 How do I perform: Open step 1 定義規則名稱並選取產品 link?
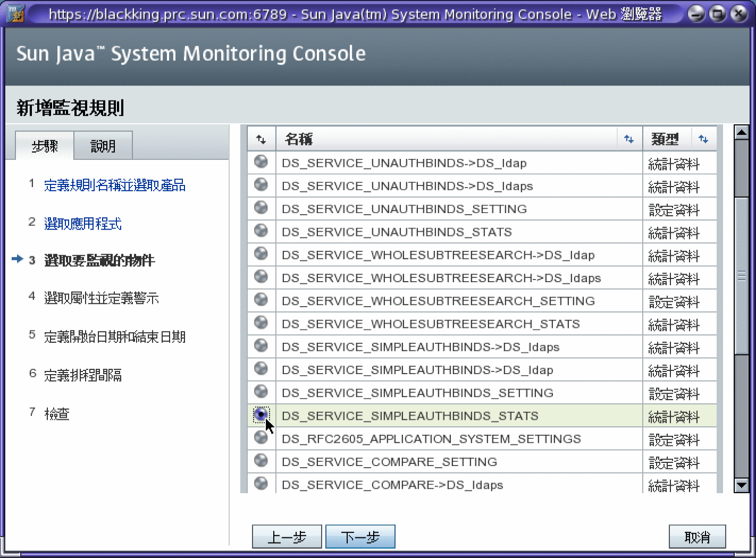click(115, 185)
